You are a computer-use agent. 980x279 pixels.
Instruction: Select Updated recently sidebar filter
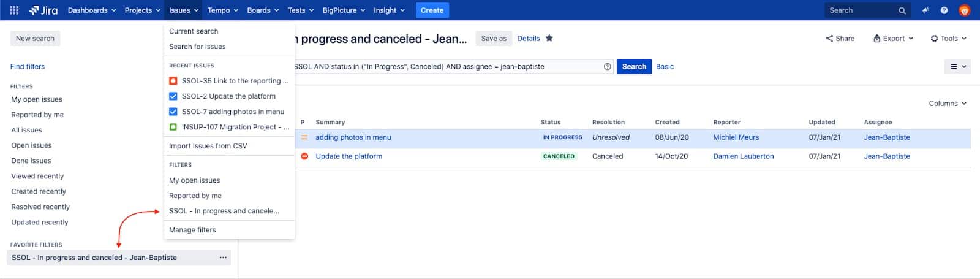(x=40, y=222)
